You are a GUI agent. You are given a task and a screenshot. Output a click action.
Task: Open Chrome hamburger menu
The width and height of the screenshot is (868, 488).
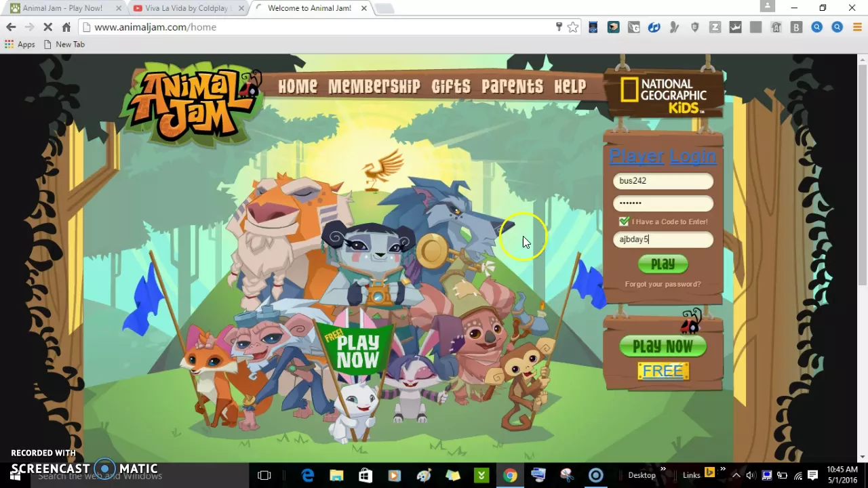858,27
